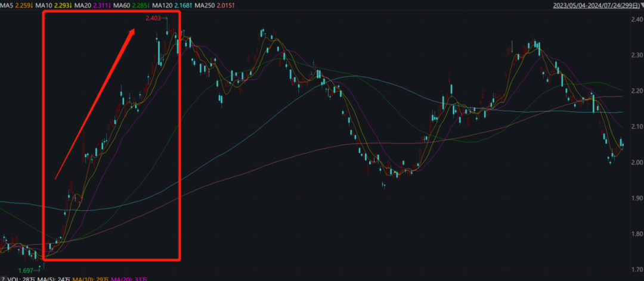Click the 1.70 price axis label

click(637, 270)
